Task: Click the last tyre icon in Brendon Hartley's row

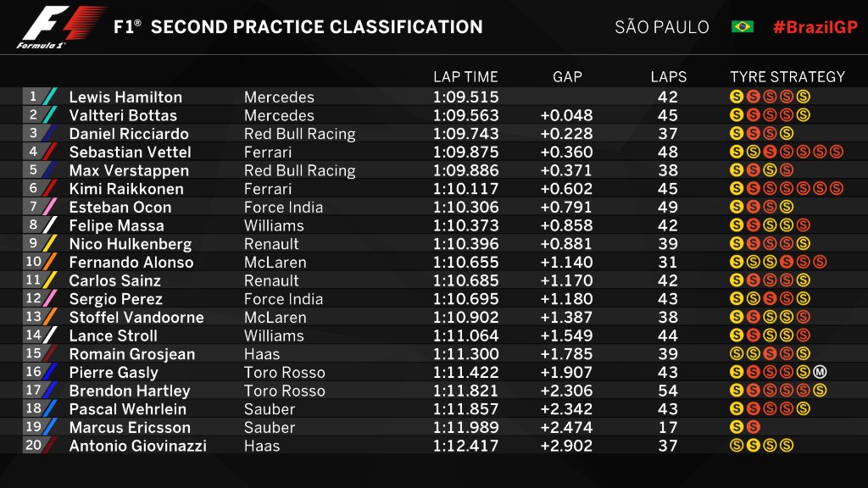Action: [819, 391]
